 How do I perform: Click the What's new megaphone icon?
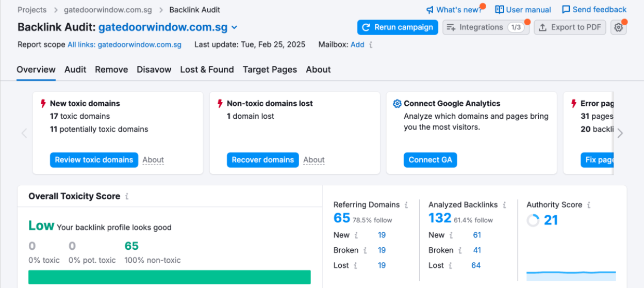[430, 10]
